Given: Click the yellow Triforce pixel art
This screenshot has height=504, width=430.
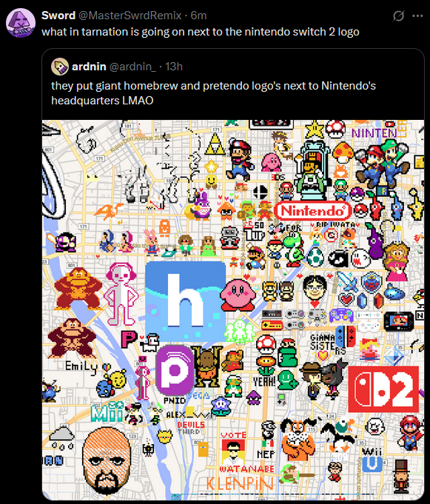Looking at the screenshot, I should click(215, 144).
